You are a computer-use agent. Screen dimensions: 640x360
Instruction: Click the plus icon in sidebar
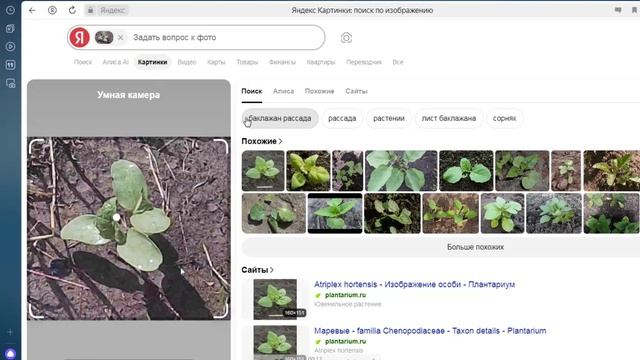11,332
